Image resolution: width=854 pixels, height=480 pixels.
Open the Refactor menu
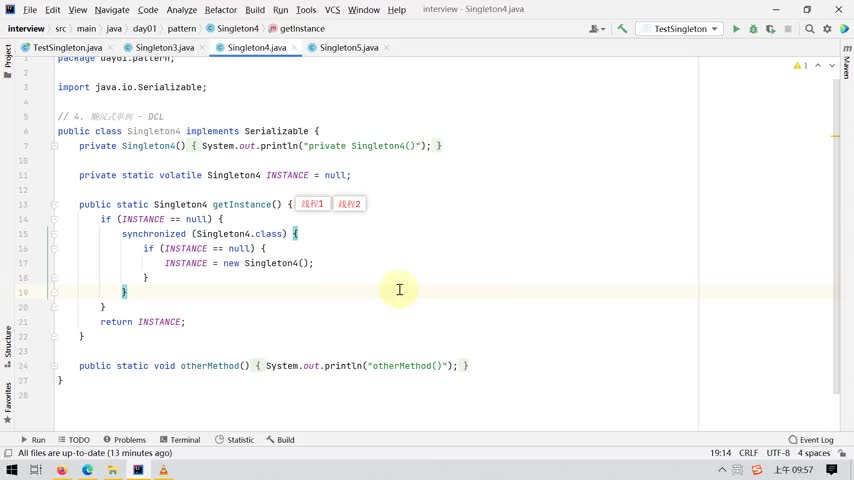tap(221, 10)
